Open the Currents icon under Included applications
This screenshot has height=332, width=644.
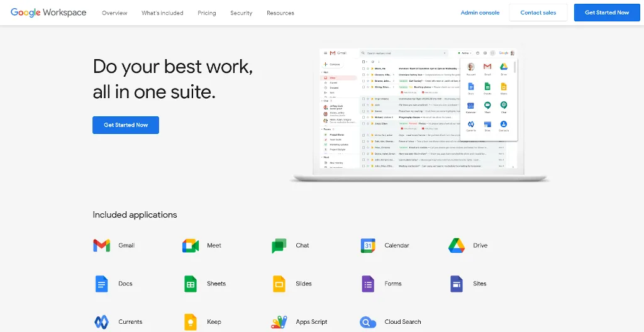pos(101,322)
